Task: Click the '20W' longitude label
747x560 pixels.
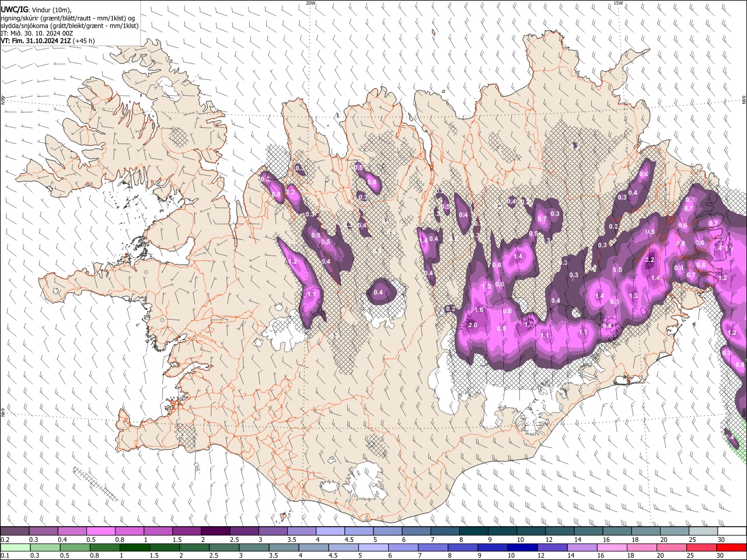Action: [x=311, y=3]
